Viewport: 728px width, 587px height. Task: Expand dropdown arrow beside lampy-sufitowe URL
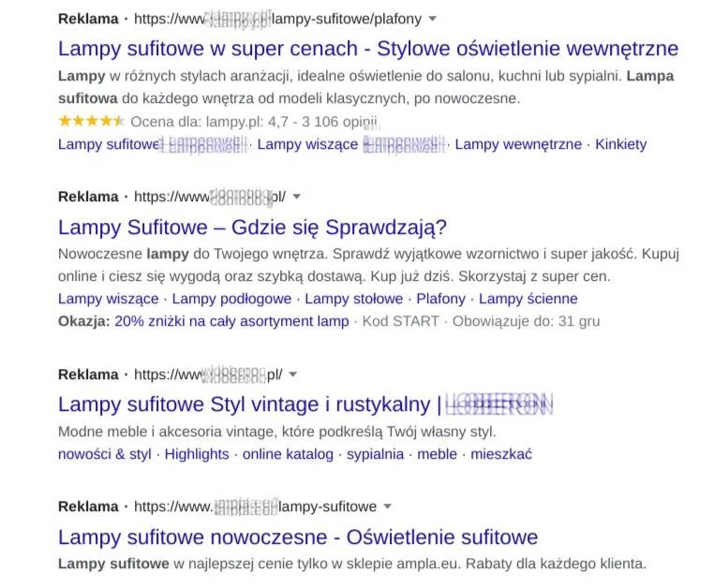click(x=387, y=506)
